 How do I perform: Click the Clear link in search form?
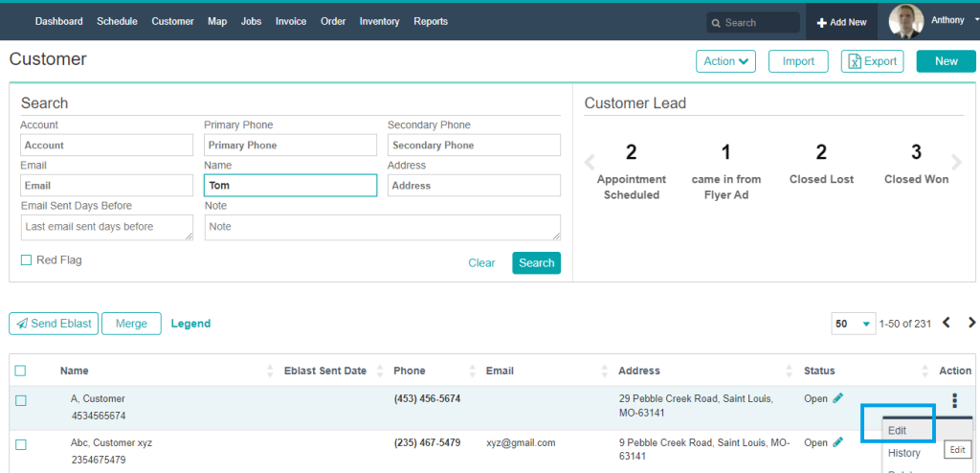click(x=481, y=263)
